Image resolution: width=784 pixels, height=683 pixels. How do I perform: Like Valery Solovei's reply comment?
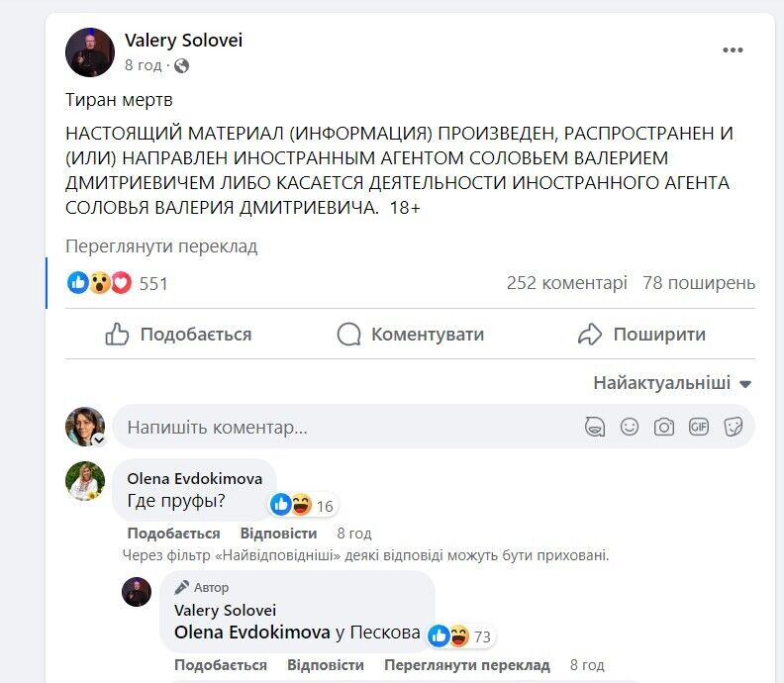point(220,665)
